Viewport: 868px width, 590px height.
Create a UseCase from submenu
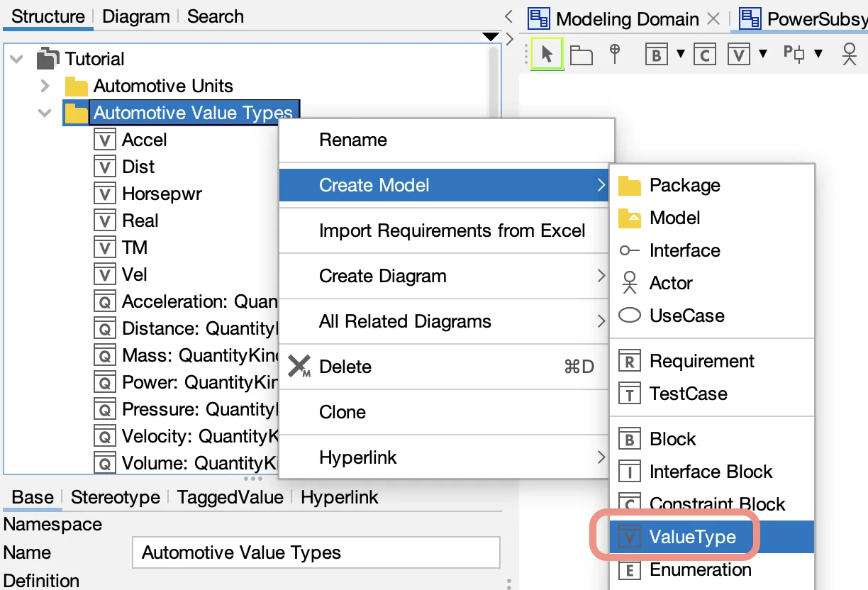[x=712, y=316]
